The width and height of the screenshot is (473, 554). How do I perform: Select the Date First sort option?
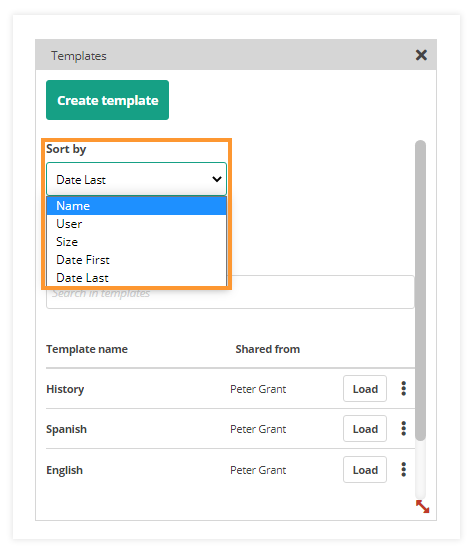[136, 260]
